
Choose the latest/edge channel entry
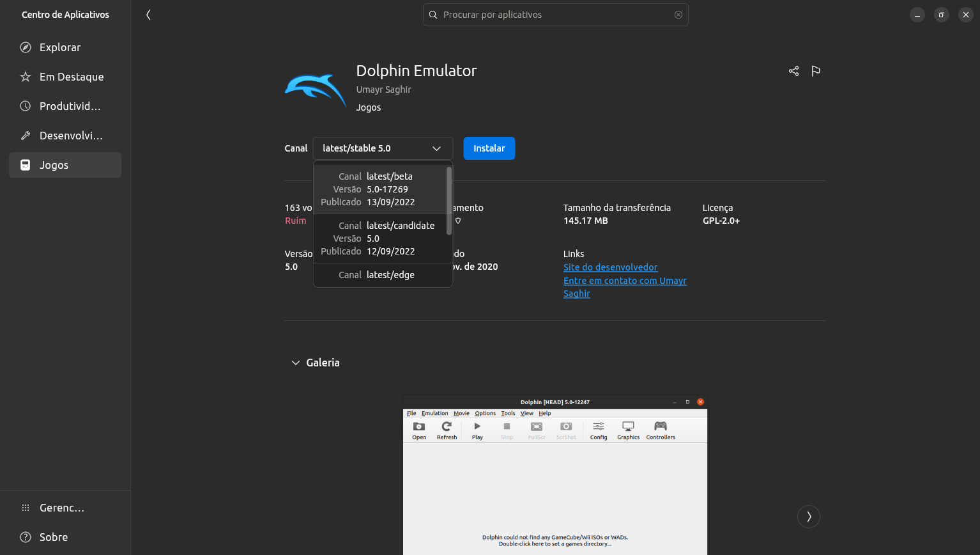380,275
